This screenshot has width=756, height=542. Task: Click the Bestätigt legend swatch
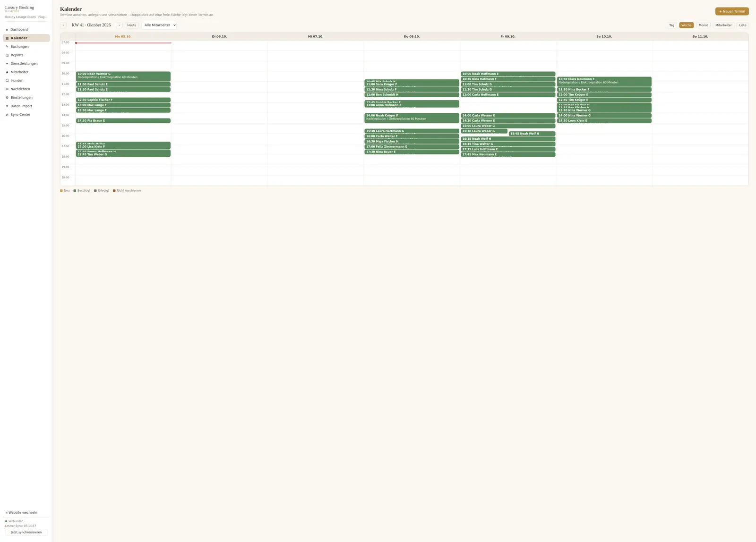point(75,191)
